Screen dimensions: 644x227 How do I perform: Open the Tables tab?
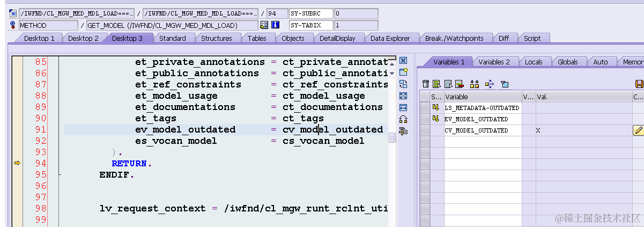click(x=257, y=38)
